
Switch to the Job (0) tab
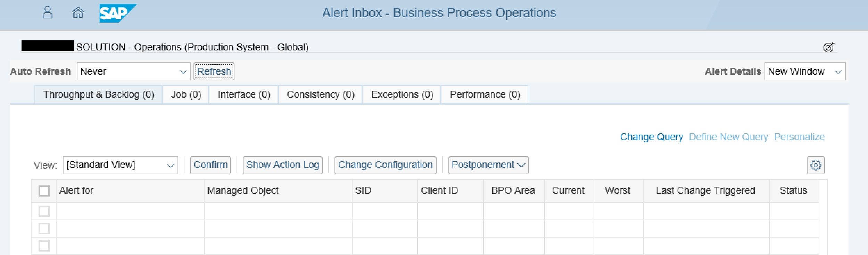pos(186,95)
